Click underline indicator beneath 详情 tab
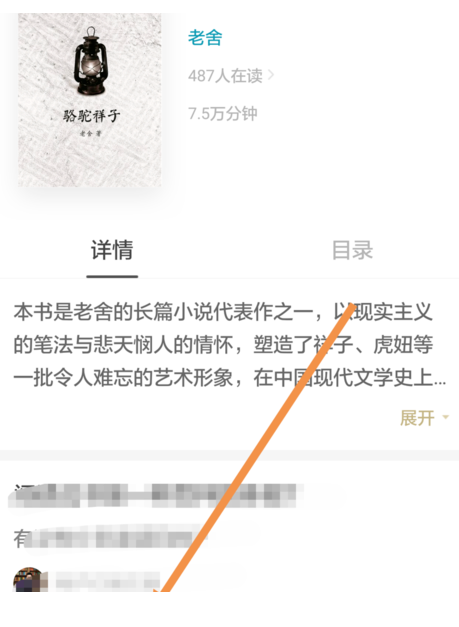The image size is (459, 627). (x=112, y=276)
